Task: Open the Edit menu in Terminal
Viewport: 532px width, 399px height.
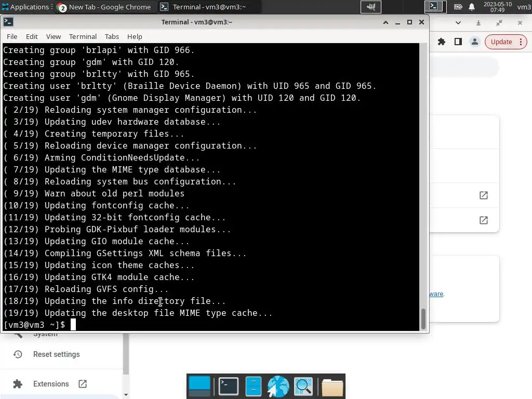Action: [x=32, y=37]
